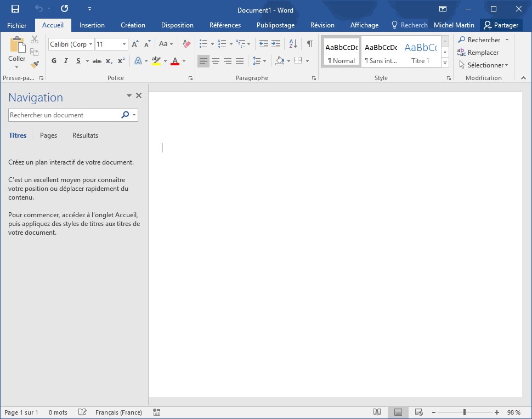Screen dimensions: 532x419
Task: Toggle paragraph marks display (¶)
Action: click(309, 44)
